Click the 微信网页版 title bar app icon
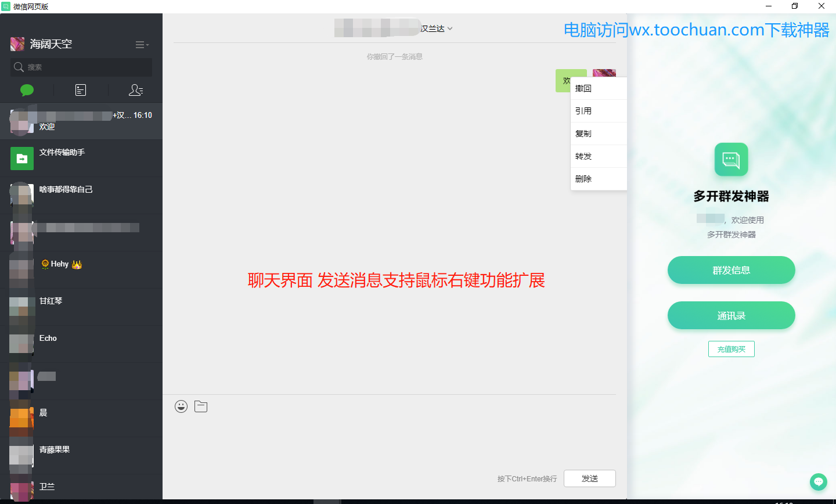Image resolution: width=836 pixels, height=504 pixels. coord(6,6)
